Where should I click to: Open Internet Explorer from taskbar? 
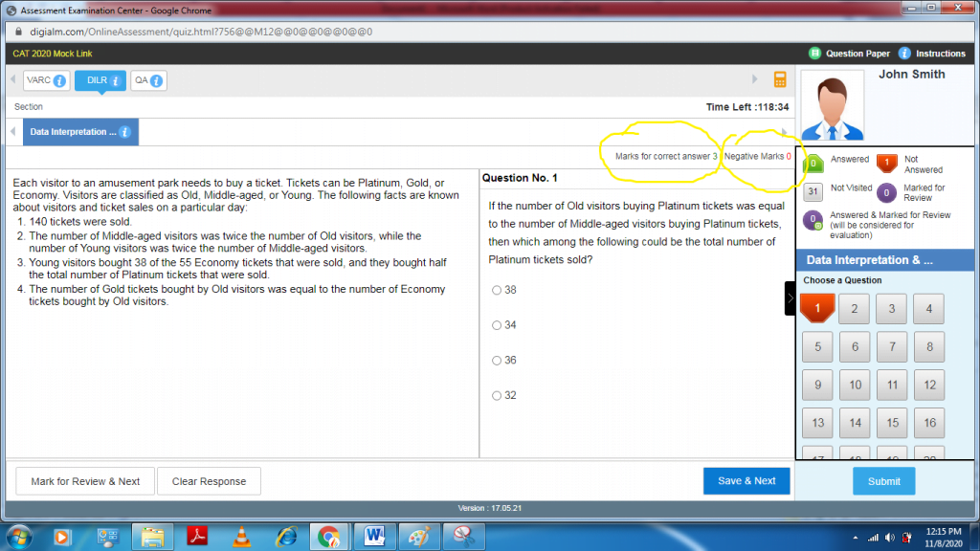coord(286,537)
